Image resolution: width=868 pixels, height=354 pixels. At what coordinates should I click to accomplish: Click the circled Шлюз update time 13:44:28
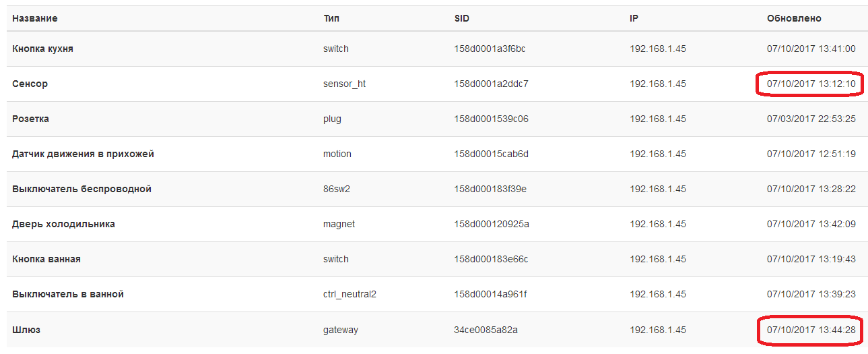coord(811,330)
